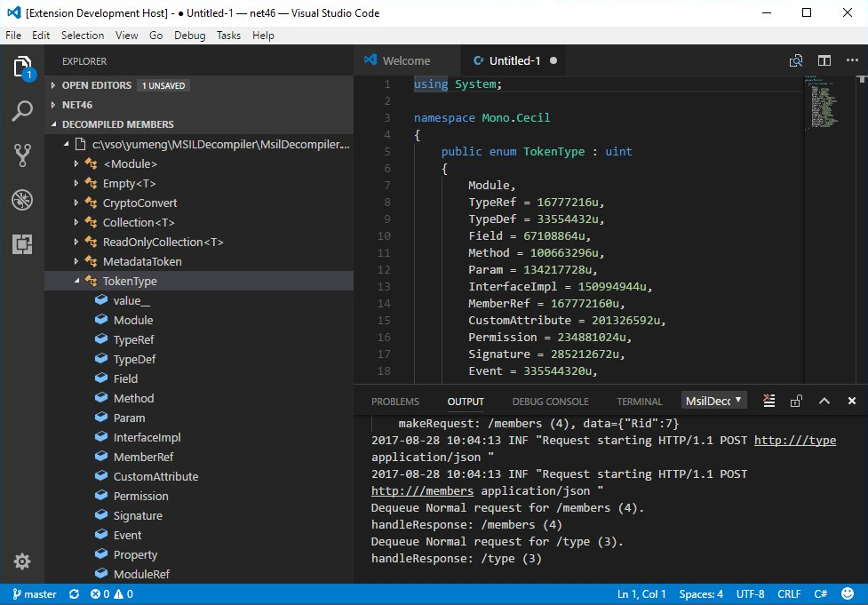Click the field icon beside value__
The height and width of the screenshot is (605, 868).
click(100, 300)
